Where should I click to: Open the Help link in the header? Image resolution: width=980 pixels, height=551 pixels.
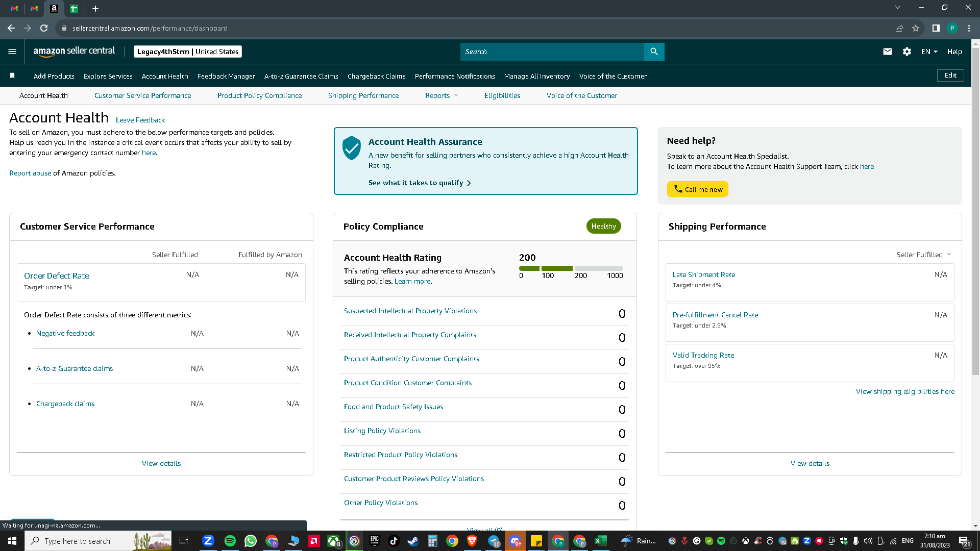[954, 52]
